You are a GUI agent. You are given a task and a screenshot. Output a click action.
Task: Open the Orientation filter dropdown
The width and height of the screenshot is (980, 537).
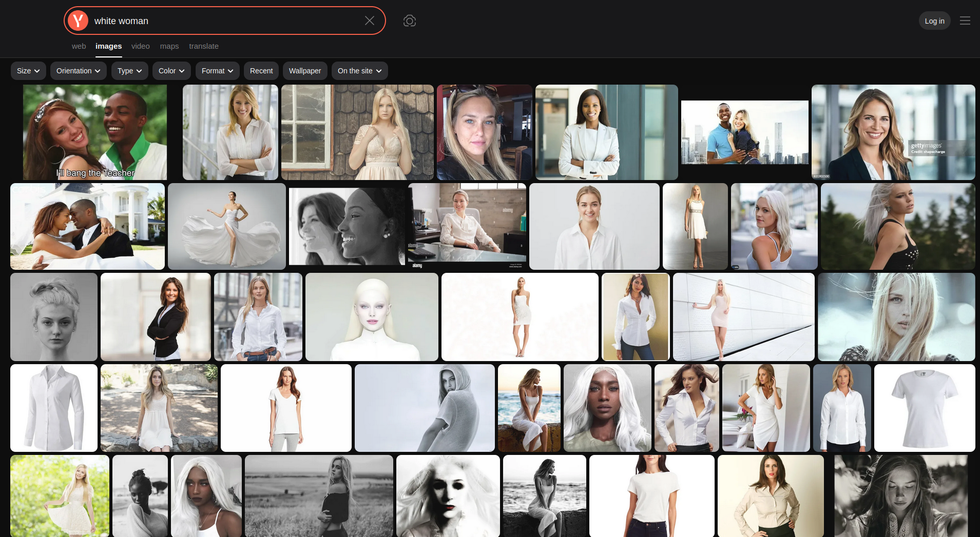coord(79,71)
